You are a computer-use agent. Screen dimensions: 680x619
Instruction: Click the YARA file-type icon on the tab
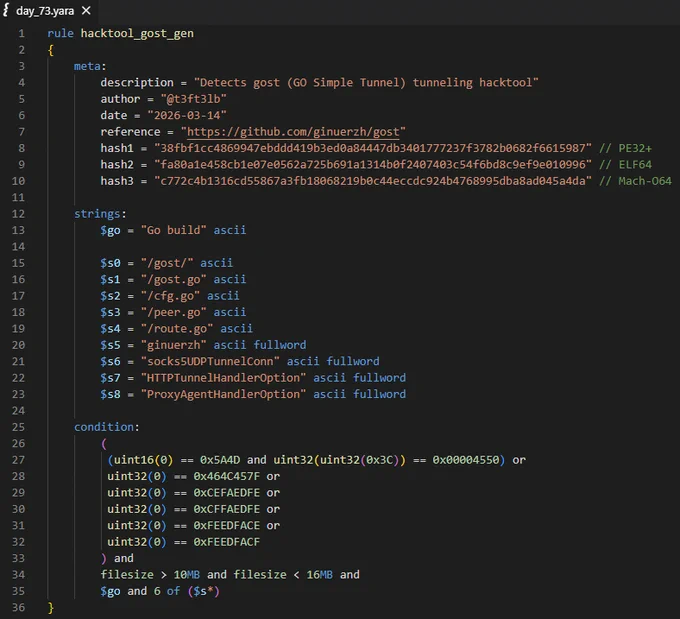tap(6, 10)
